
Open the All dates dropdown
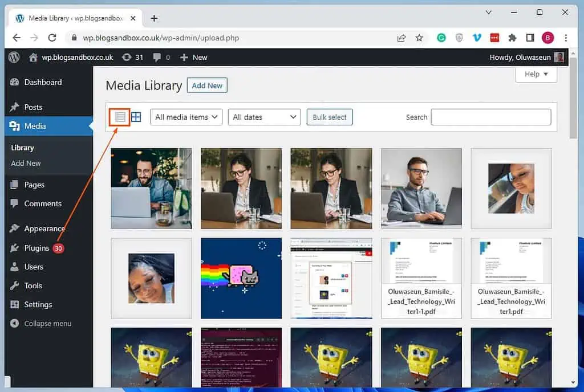click(265, 117)
